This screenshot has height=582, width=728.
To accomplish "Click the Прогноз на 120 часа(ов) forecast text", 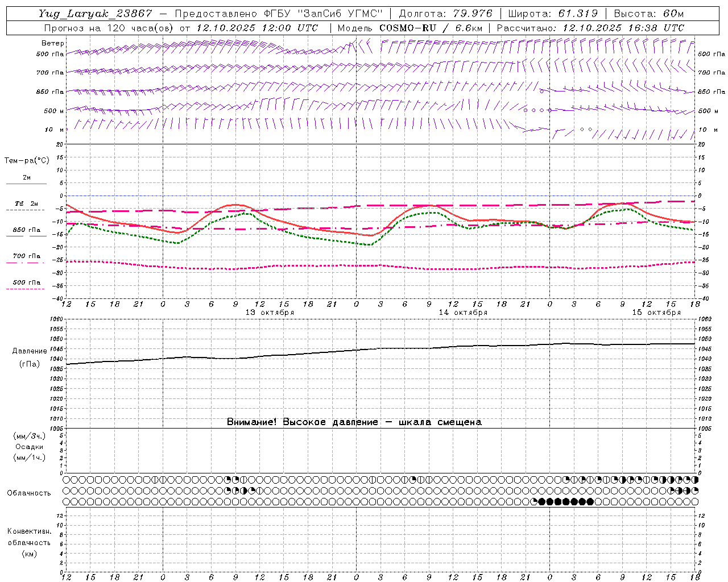I will pos(109,28).
